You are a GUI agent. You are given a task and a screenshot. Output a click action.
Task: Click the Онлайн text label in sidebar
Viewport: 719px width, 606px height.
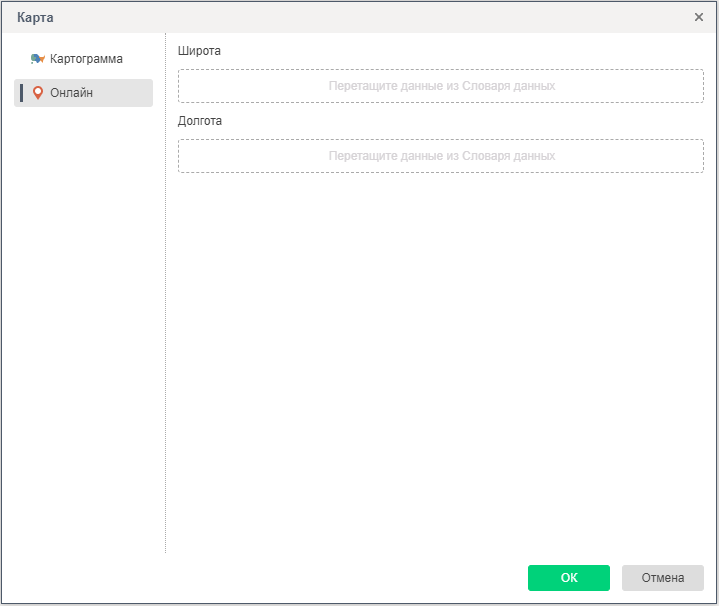click(x=72, y=93)
